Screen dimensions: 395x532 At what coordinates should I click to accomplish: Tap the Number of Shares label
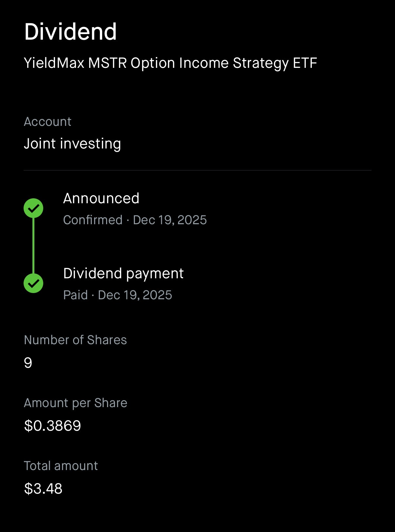[75, 340]
